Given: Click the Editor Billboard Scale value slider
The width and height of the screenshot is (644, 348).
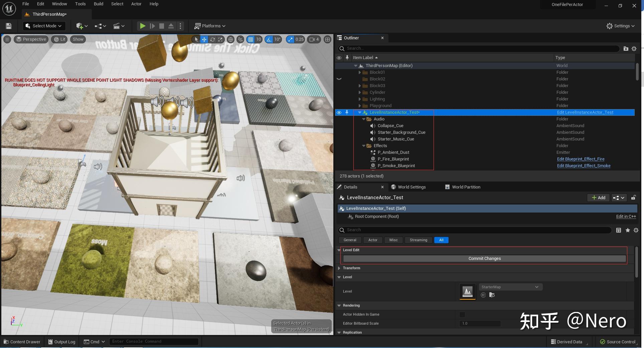Looking at the screenshot, I should tap(480, 323).
